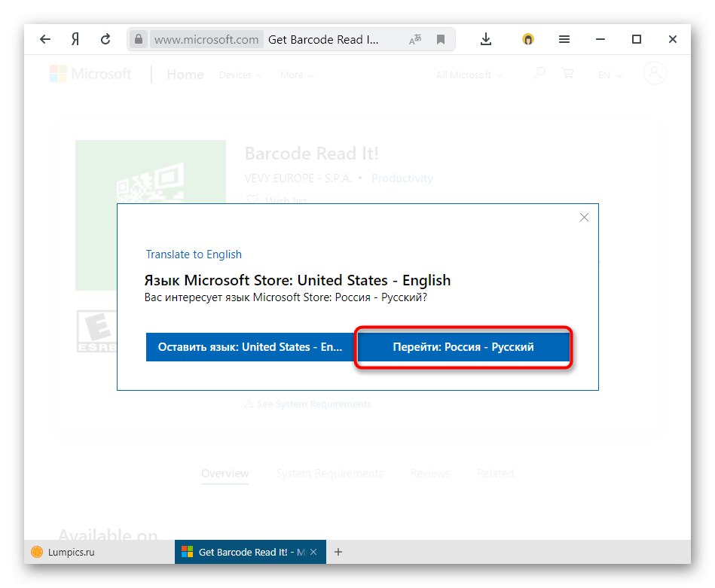
Task: Expand the All Microsoft dropdown
Action: pos(469,75)
